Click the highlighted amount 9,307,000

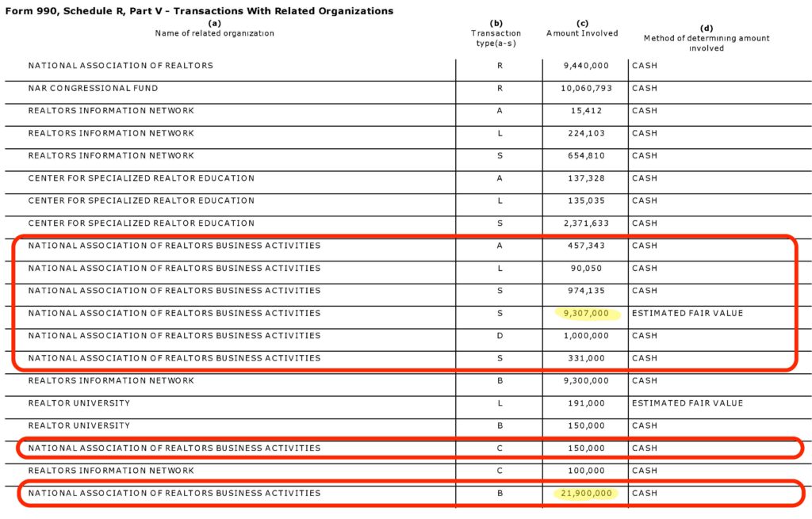[586, 314]
